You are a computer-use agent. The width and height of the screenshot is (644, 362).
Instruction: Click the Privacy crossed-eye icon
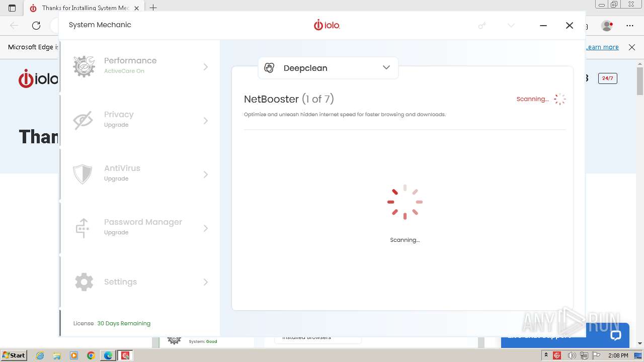pyautogui.click(x=83, y=121)
